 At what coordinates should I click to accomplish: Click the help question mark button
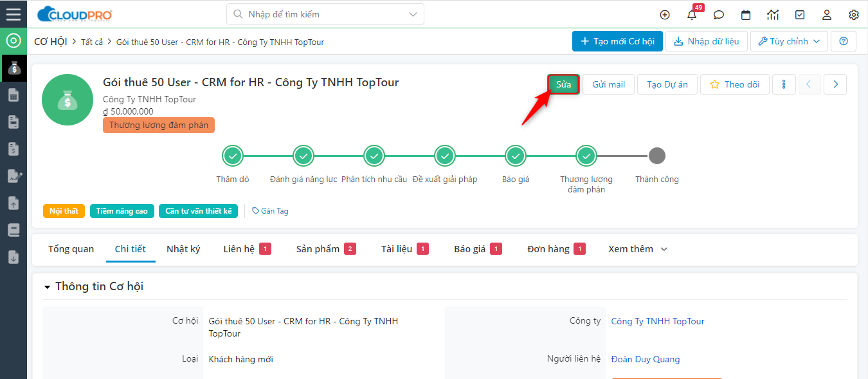844,41
